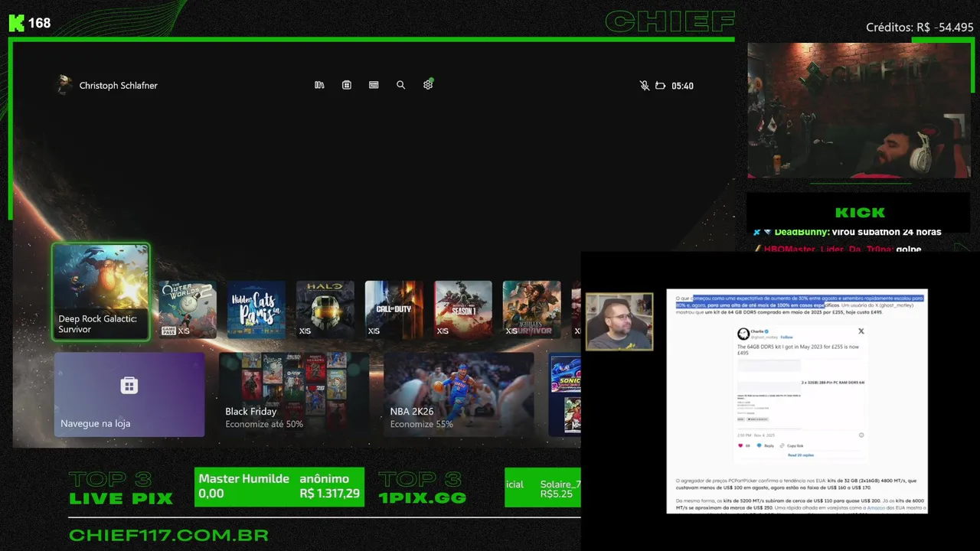Open the Sonic promo tile
This screenshot has width=980, height=551.
click(565, 394)
